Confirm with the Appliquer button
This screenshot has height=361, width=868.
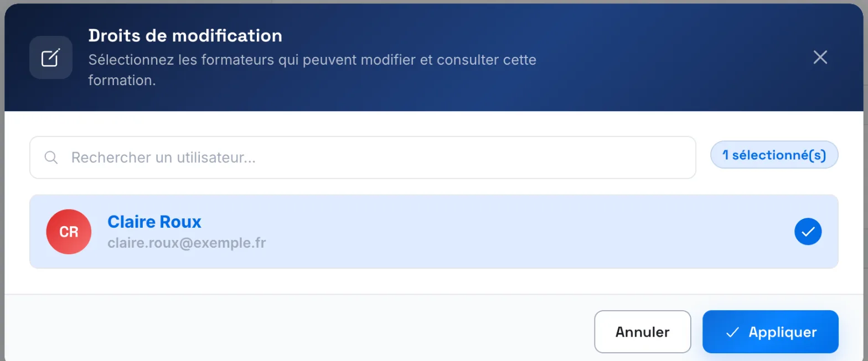(771, 332)
